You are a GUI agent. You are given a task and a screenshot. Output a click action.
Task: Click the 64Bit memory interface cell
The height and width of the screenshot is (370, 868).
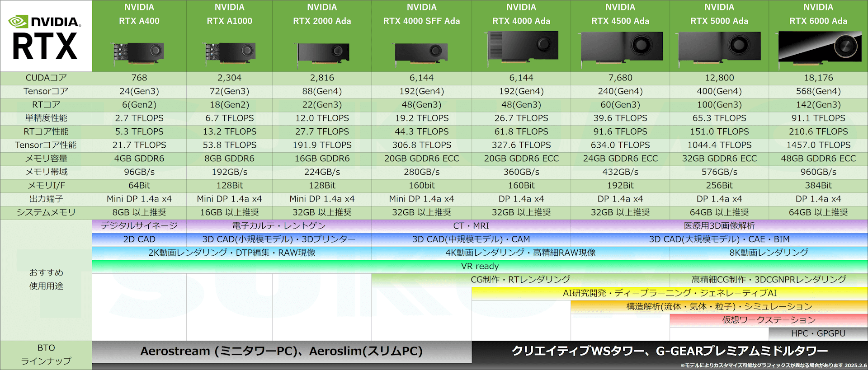click(x=139, y=185)
